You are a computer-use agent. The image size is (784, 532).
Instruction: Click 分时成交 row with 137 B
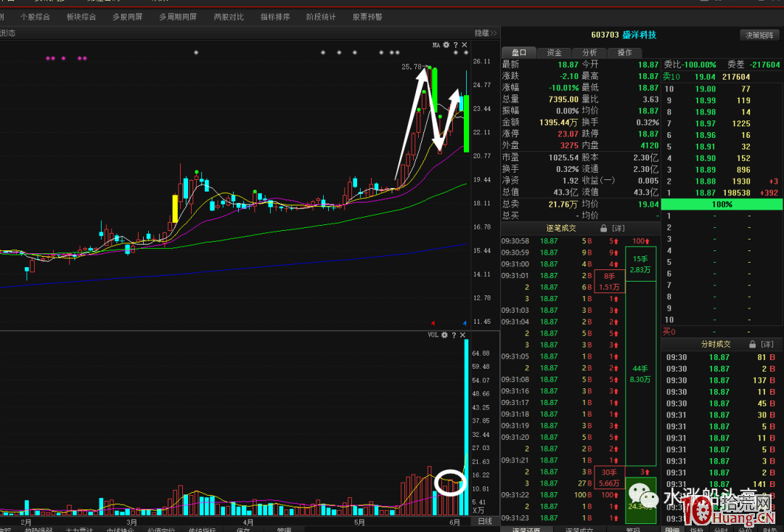click(x=722, y=380)
